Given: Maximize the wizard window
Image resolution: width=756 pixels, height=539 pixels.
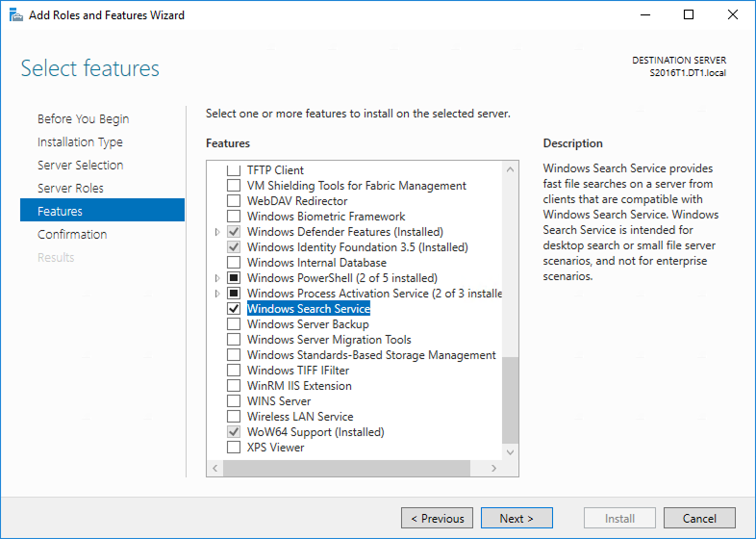Looking at the screenshot, I should pos(689,15).
